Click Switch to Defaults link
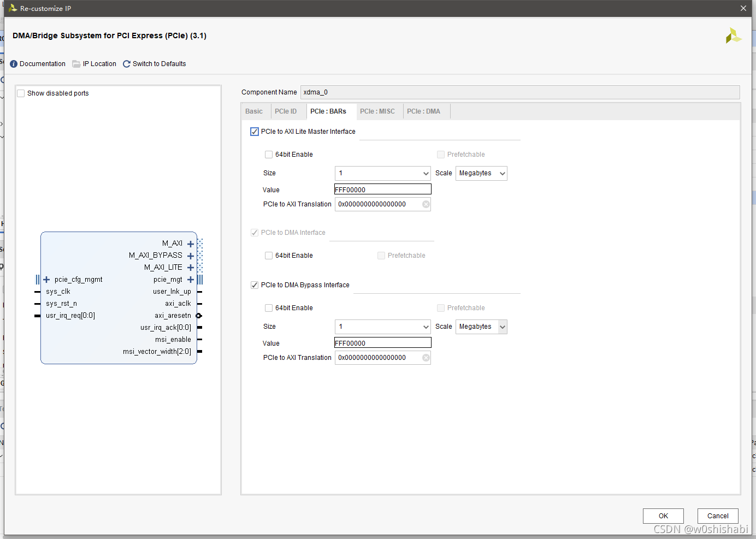This screenshot has width=756, height=539. [159, 64]
